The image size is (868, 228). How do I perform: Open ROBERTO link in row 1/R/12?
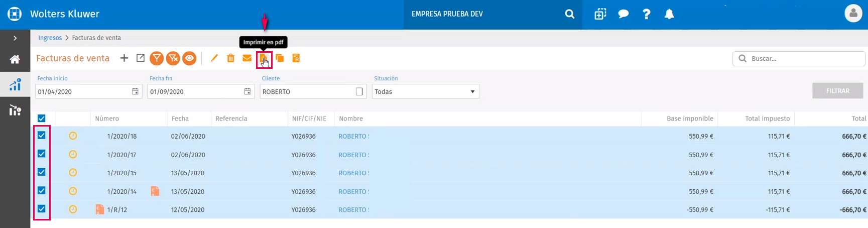point(353,209)
